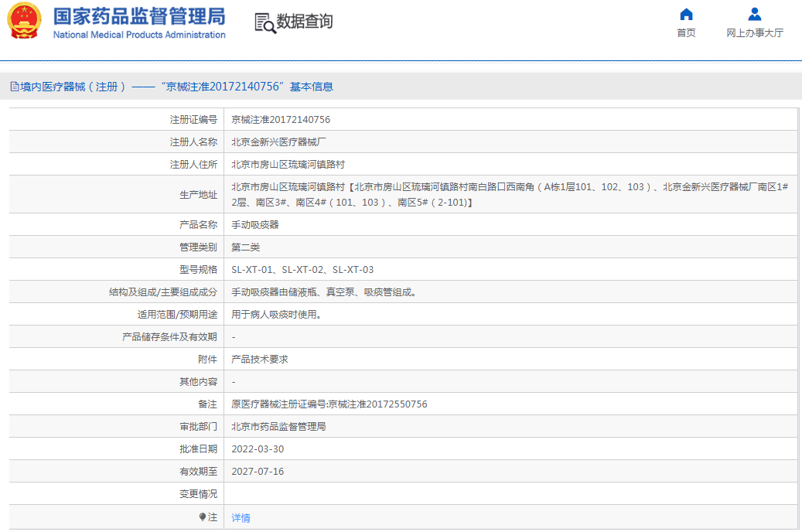Click the 数据查询 magnifier document icon
Image resolution: width=802 pixels, height=532 pixels.
point(264,22)
